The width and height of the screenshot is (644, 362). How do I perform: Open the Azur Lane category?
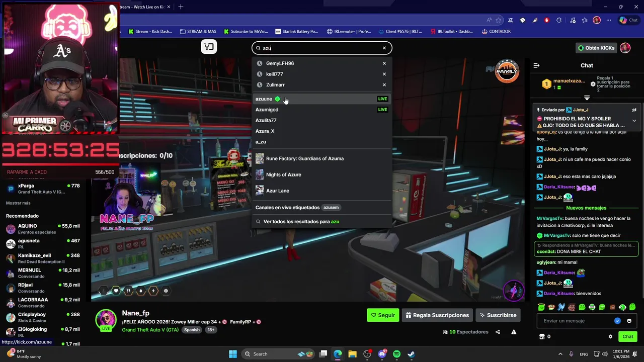tap(321, 191)
